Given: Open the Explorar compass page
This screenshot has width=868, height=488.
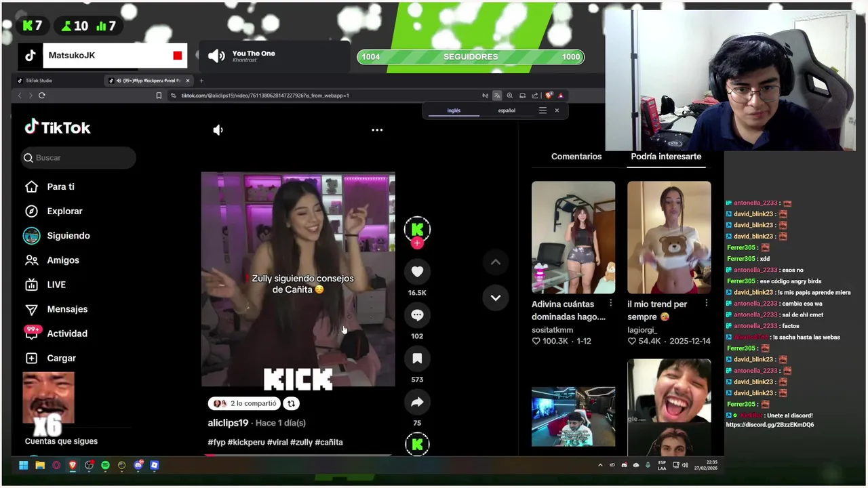Looking at the screenshot, I should pos(54,211).
